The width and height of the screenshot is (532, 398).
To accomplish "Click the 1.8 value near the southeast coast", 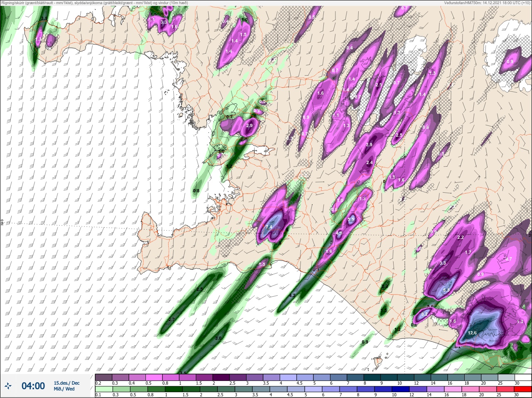I will [x=453, y=321].
